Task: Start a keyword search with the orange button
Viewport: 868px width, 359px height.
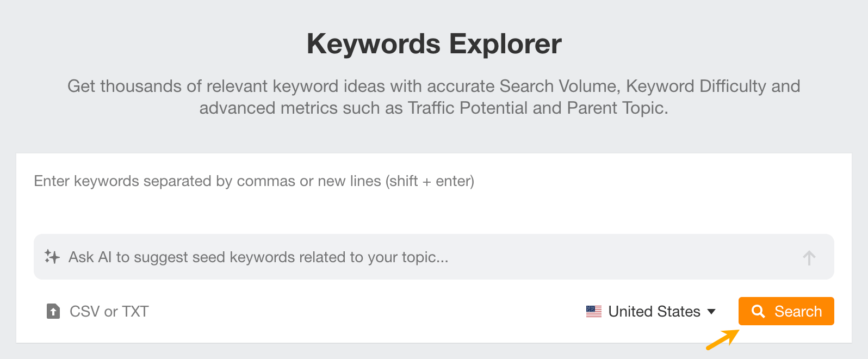Action: [x=786, y=311]
